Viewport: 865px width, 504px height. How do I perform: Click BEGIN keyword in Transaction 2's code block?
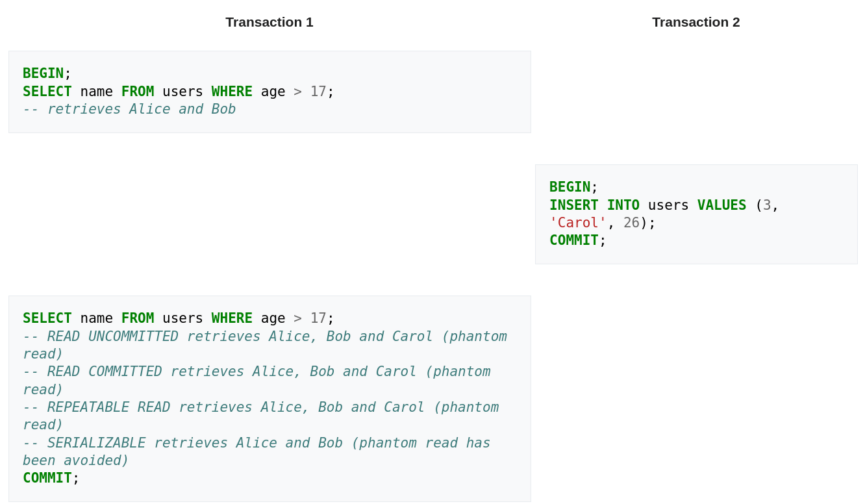[x=570, y=187]
